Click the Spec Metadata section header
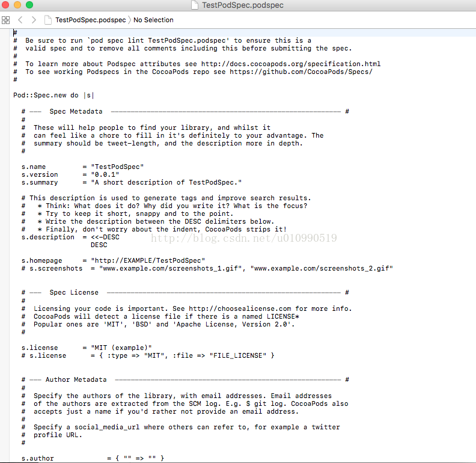This screenshot has height=463, width=476. click(x=185, y=111)
